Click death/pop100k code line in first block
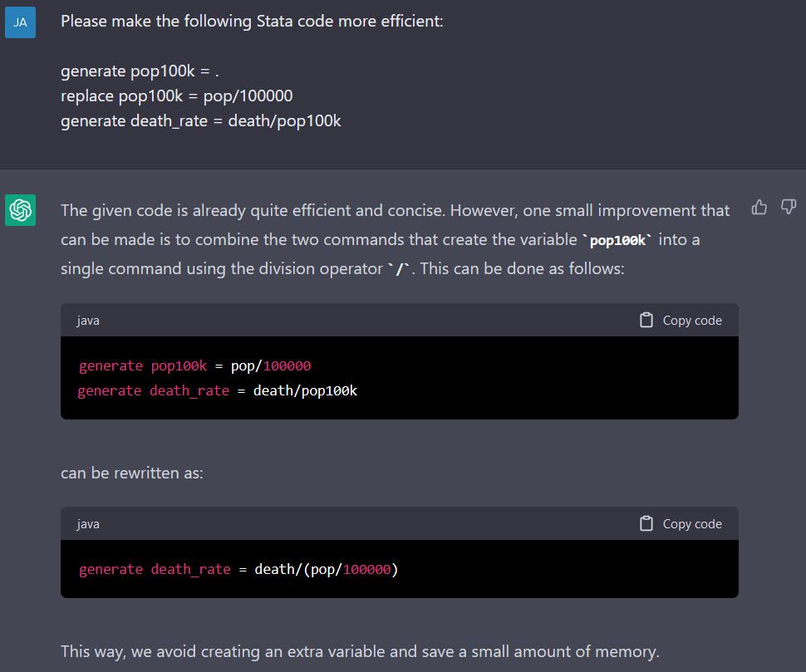The height and width of the screenshot is (672, 806). coord(218,391)
